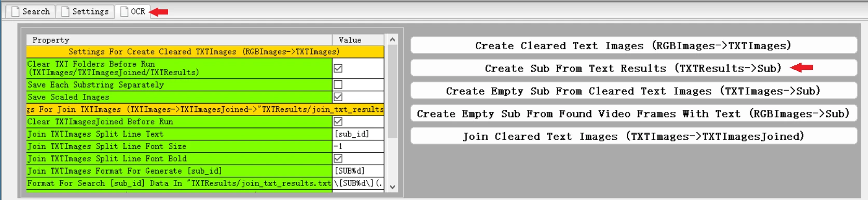Image resolution: width=868 pixels, height=200 pixels.
Task: Click the document icon on the Settings tab
Action: (x=65, y=11)
